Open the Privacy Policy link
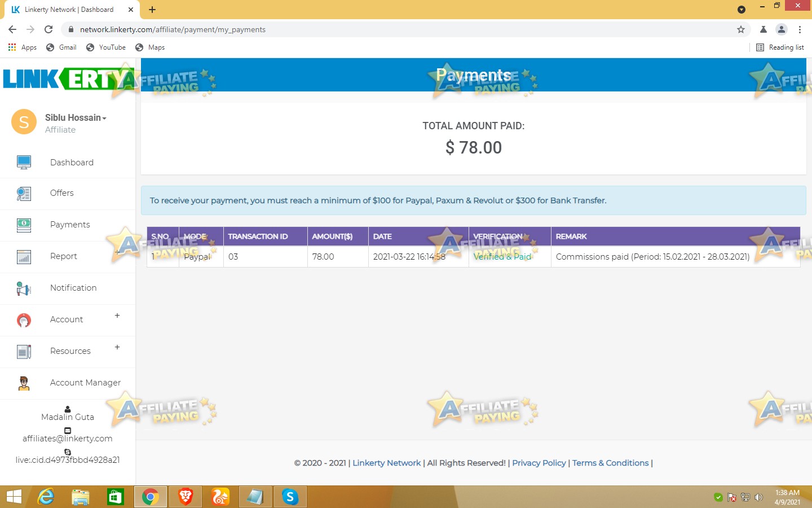The image size is (812, 508). [539, 463]
